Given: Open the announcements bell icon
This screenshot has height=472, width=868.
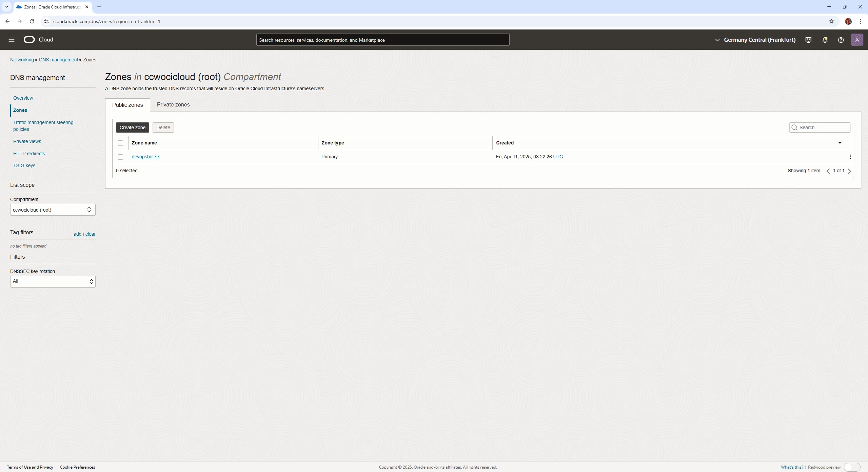Looking at the screenshot, I should point(825,40).
